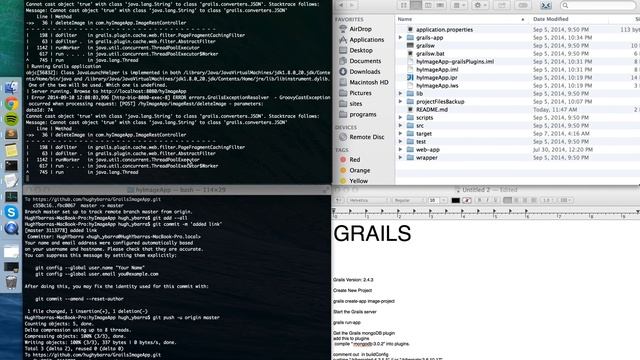Switch Finder to column view
Screen dimensions: 640x360
pyautogui.click(x=428, y=5)
